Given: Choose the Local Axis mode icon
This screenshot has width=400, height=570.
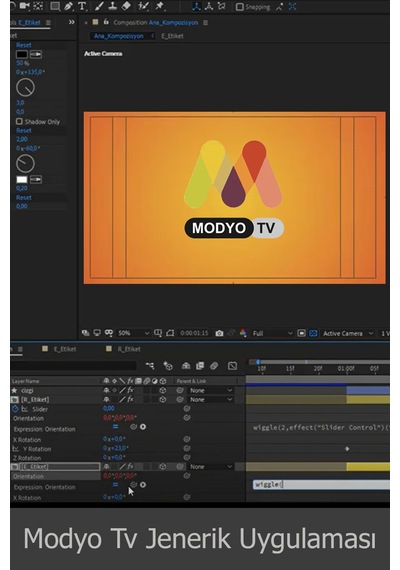Looking at the screenshot, I should (196, 6).
